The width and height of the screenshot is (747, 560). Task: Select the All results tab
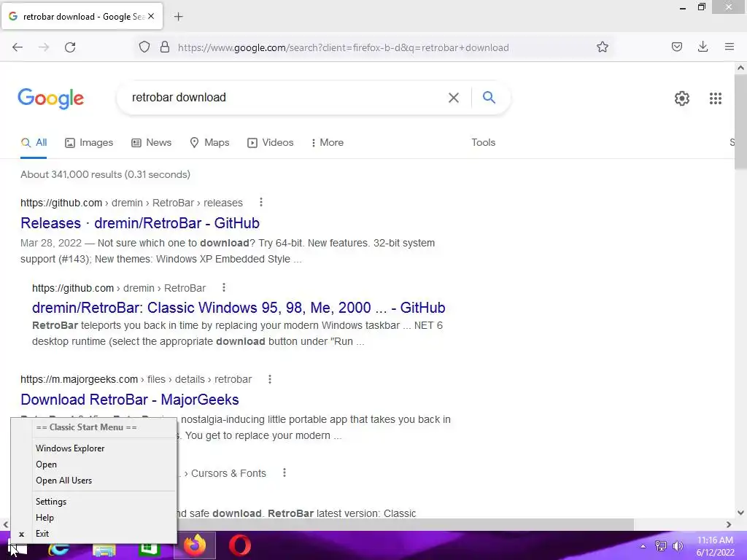[x=34, y=142]
